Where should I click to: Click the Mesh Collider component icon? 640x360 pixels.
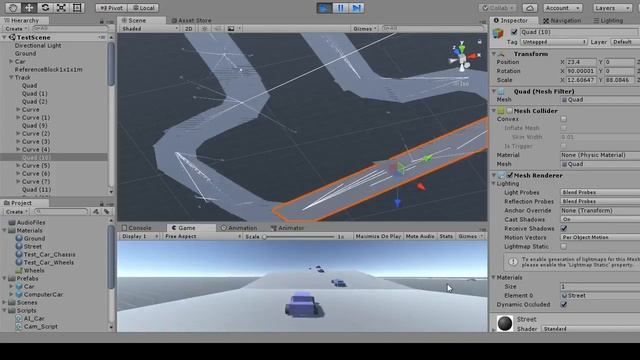point(501,111)
